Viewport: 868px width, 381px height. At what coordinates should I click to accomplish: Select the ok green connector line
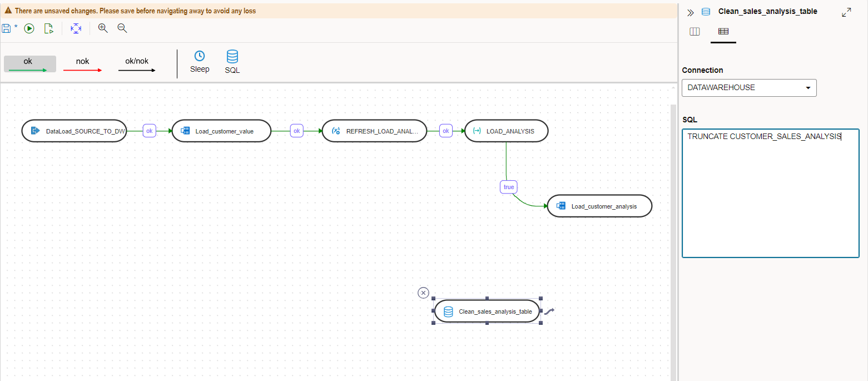coord(30,64)
